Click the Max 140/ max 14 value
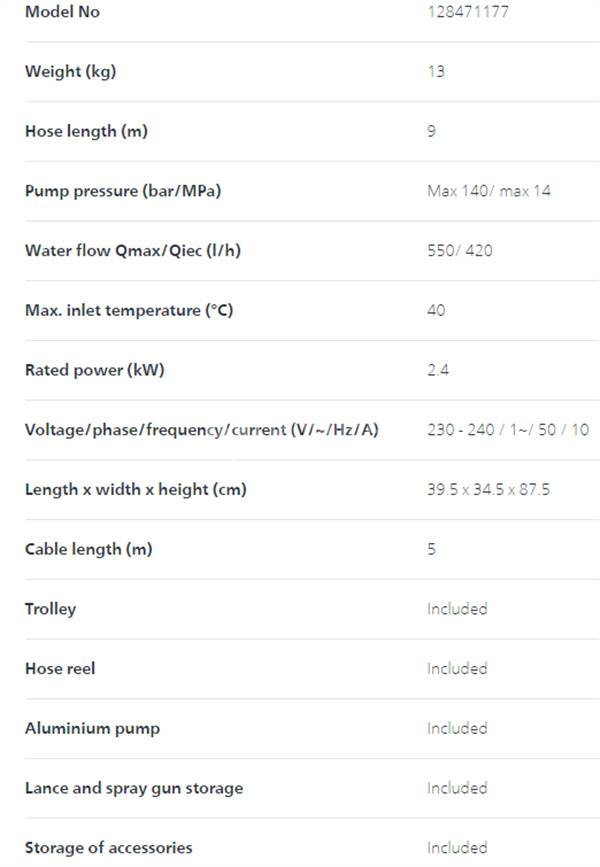 489,191
